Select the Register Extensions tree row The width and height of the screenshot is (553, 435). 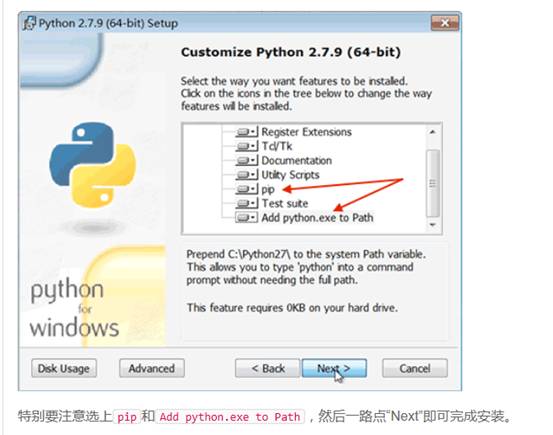pyautogui.click(x=306, y=132)
